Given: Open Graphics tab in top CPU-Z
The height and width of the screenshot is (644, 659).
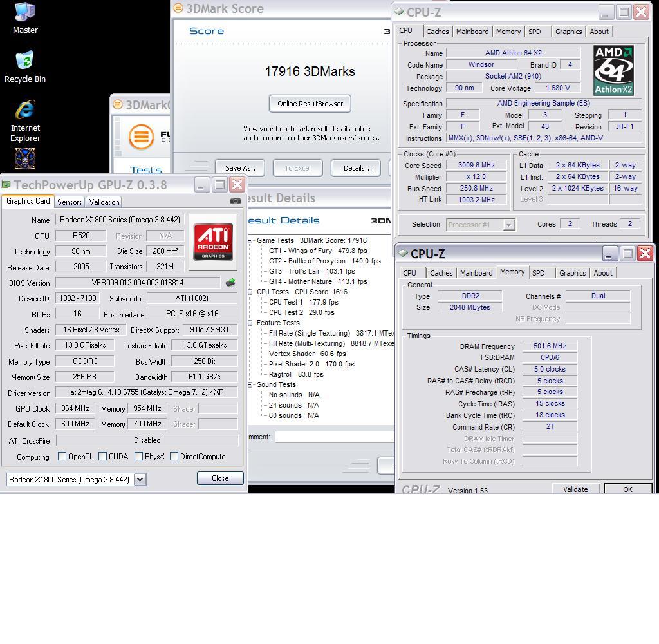Looking at the screenshot, I should point(568,32).
